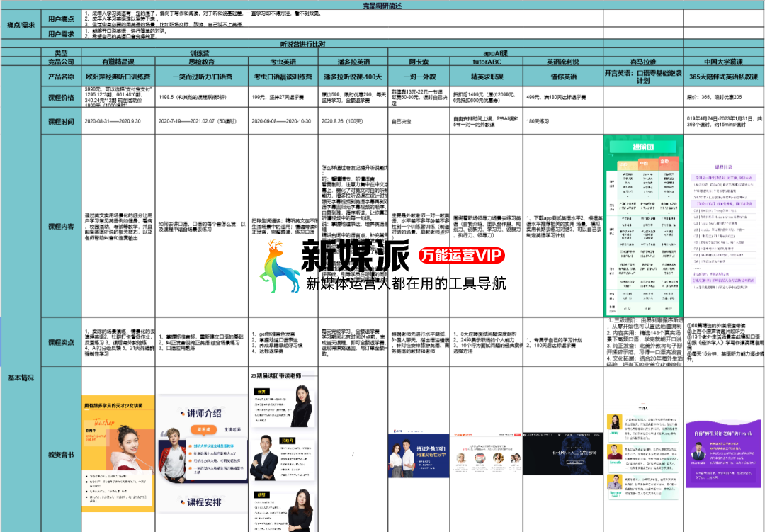This screenshot has width=765, height=532.
Task: Select the '竞品公司' label cell
Action: 61,62
